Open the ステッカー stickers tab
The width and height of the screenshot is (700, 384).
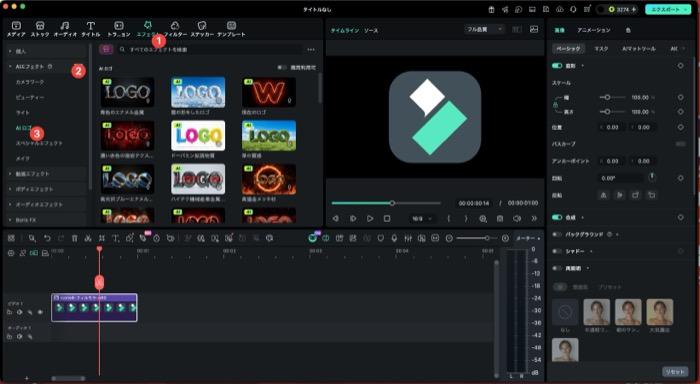point(202,29)
